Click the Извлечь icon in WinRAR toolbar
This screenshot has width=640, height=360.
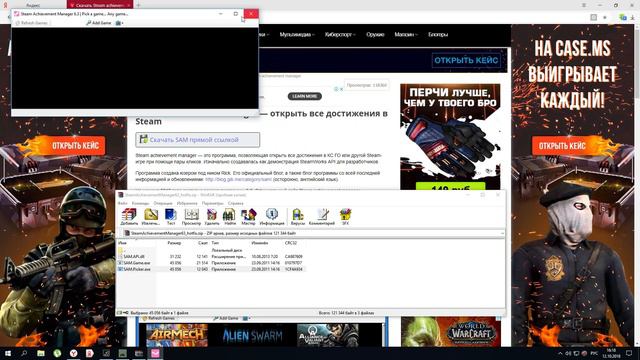point(151,217)
